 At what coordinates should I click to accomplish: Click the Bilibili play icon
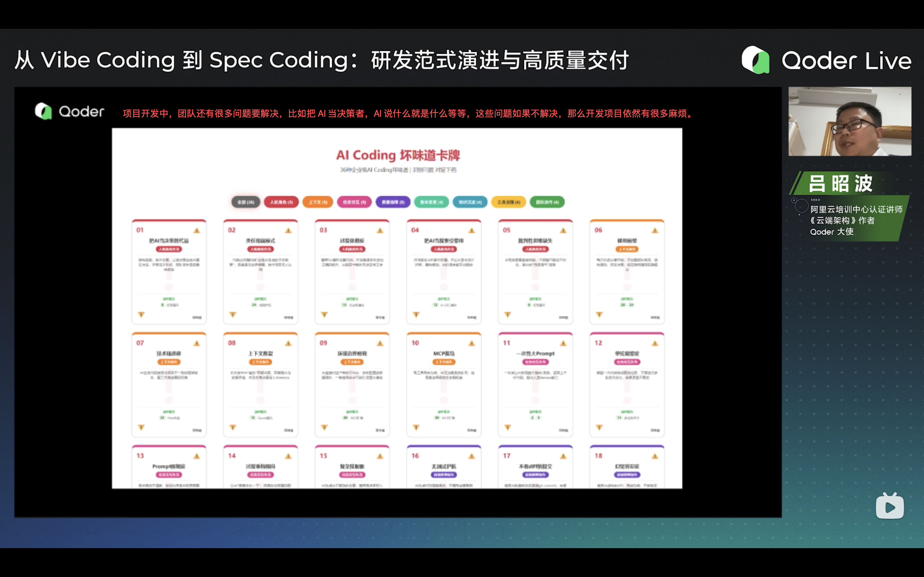point(890,506)
